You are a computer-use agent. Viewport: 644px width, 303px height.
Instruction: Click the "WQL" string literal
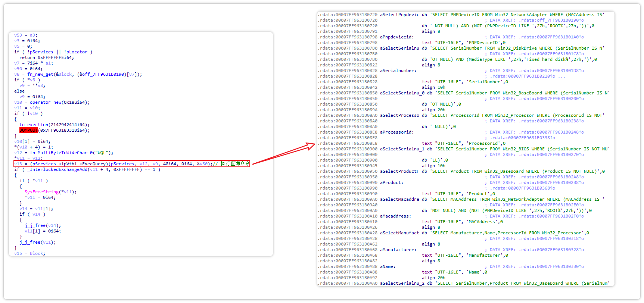click(x=102, y=153)
